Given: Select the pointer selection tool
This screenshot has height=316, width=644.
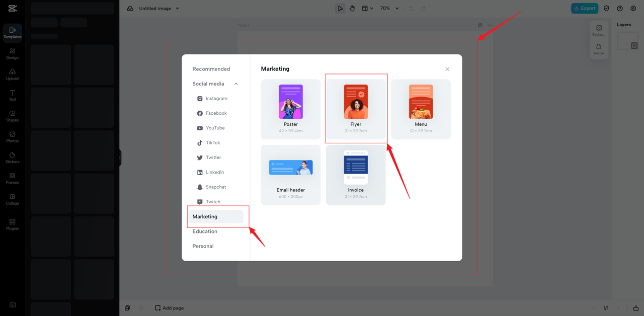Looking at the screenshot, I should [340, 9].
